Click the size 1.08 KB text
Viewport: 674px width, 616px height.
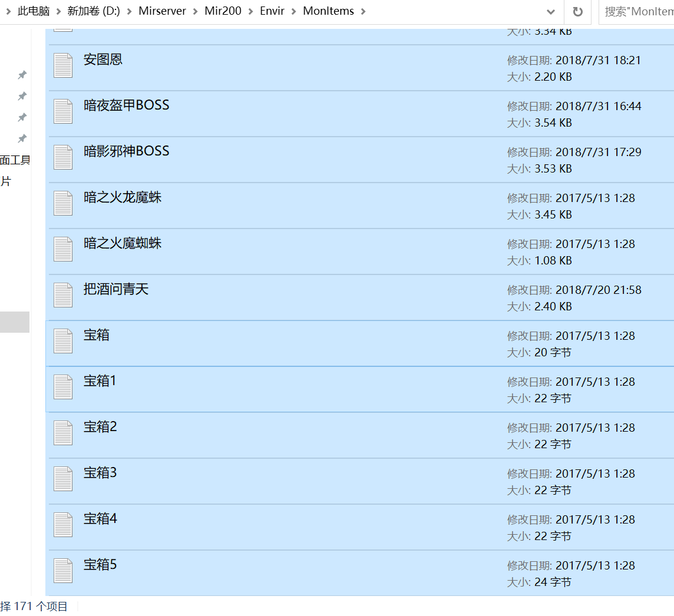(x=553, y=261)
